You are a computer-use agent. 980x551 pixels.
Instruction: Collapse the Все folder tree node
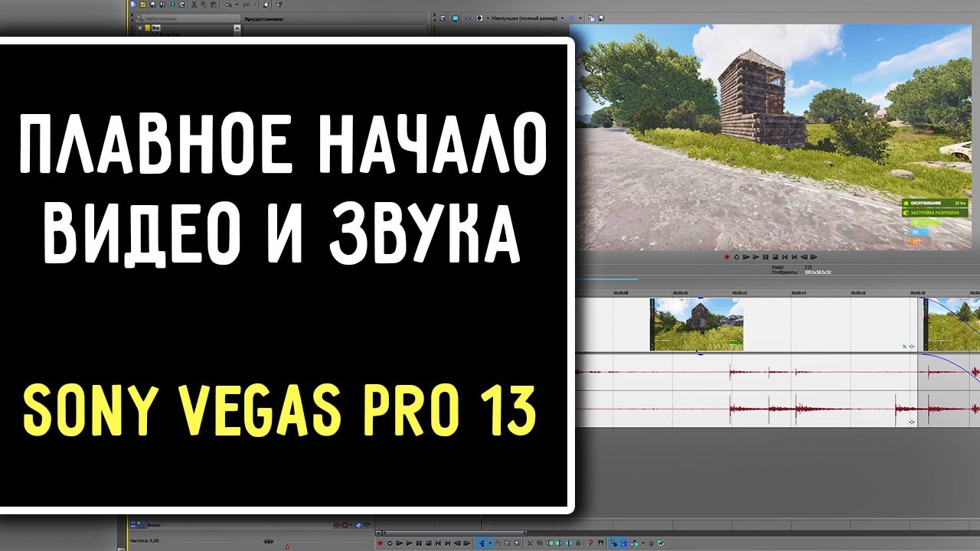coord(140,28)
